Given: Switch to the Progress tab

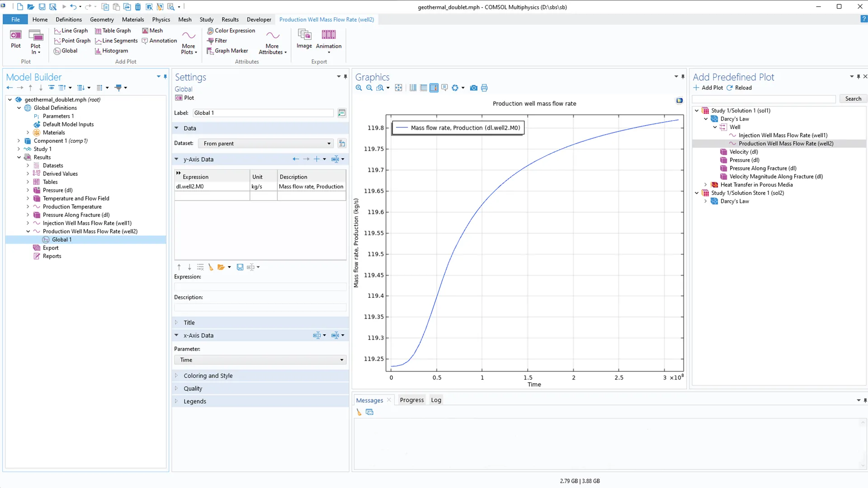Looking at the screenshot, I should [411, 400].
